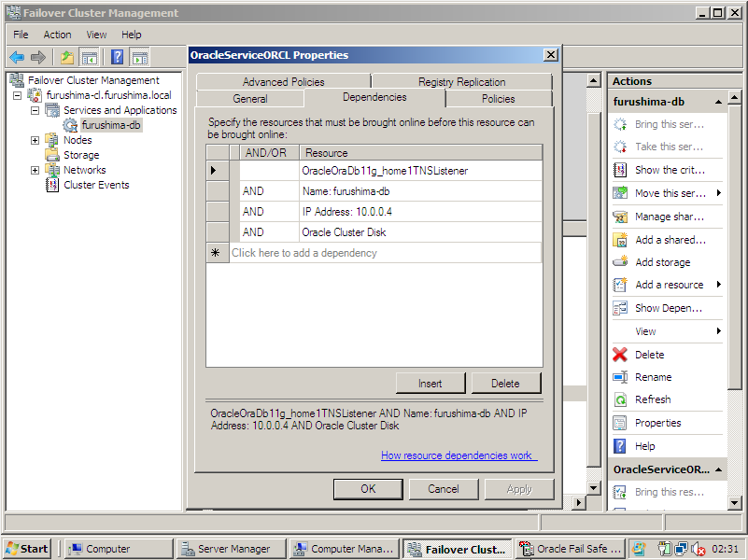Switch to Server Manager in the taskbar
Viewport: 748px width, 560px height.
click(x=232, y=549)
